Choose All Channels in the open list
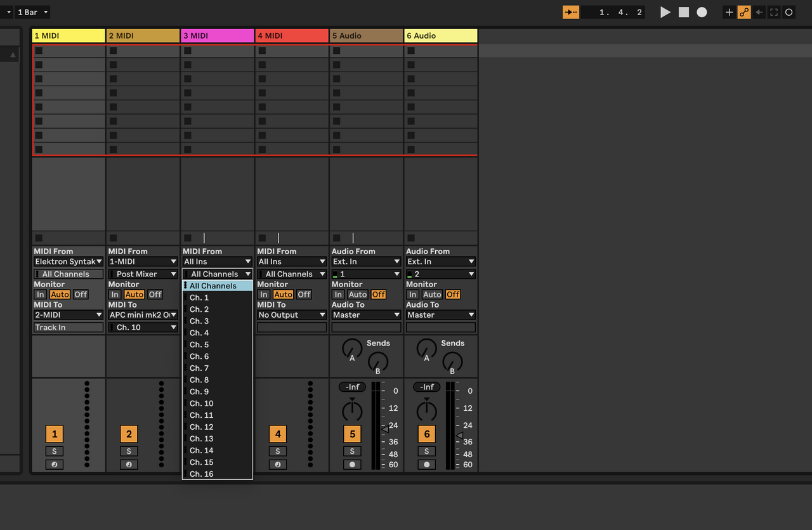The image size is (812, 530). pos(218,286)
